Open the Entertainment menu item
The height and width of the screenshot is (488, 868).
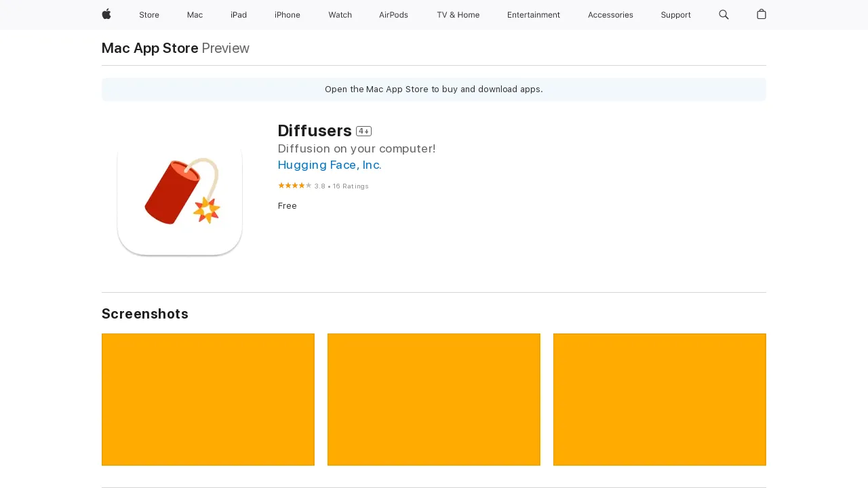click(534, 15)
